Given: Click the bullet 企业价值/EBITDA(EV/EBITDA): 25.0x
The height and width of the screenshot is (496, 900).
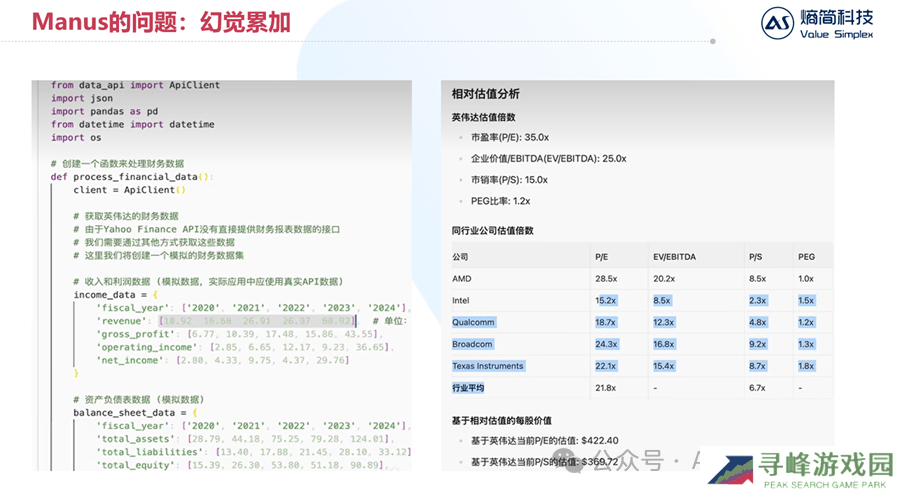Looking at the screenshot, I should [x=549, y=159].
